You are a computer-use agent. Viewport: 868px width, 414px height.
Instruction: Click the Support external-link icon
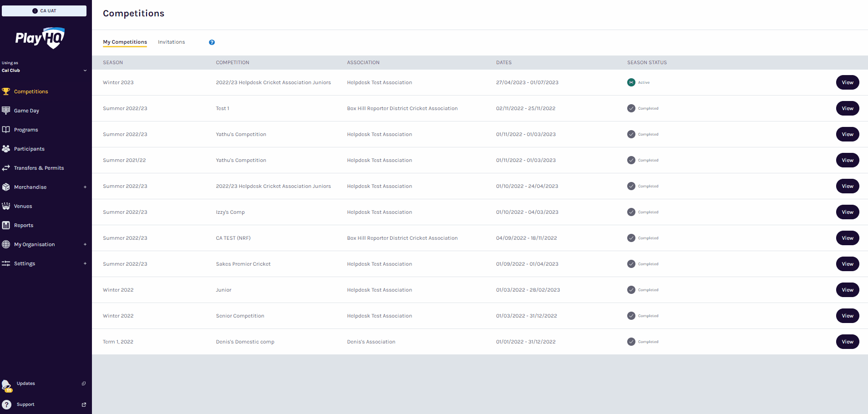click(x=84, y=404)
